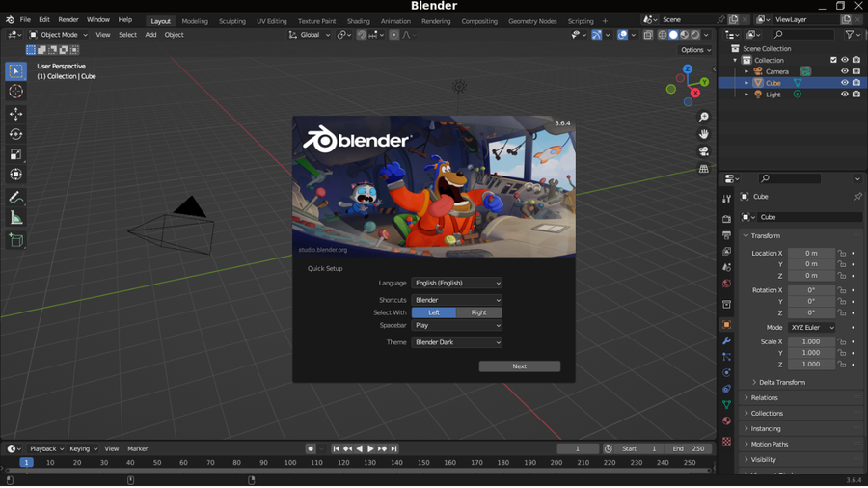Choose Left for Select With

(x=434, y=312)
